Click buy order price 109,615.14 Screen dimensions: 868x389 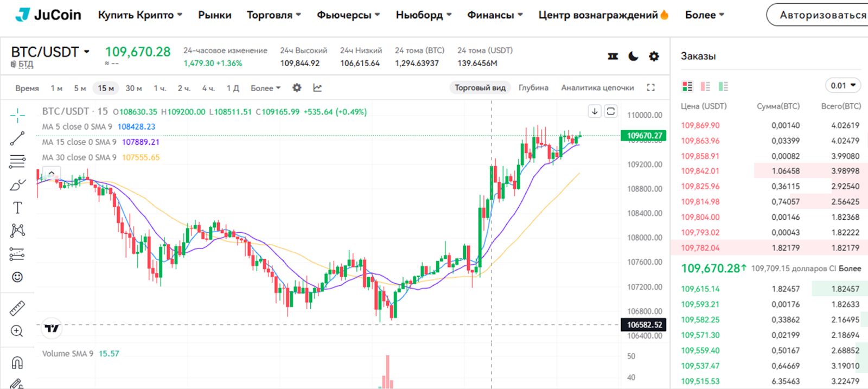(x=700, y=289)
